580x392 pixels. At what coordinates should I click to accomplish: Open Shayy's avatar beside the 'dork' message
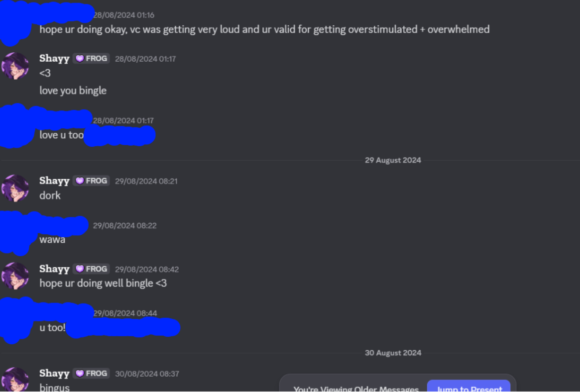[15, 188]
